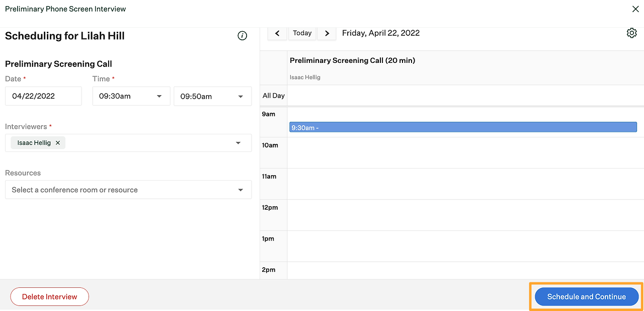Click the date field 04/22/2022
This screenshot has width=644, height=311.
(x=43, y=96)
